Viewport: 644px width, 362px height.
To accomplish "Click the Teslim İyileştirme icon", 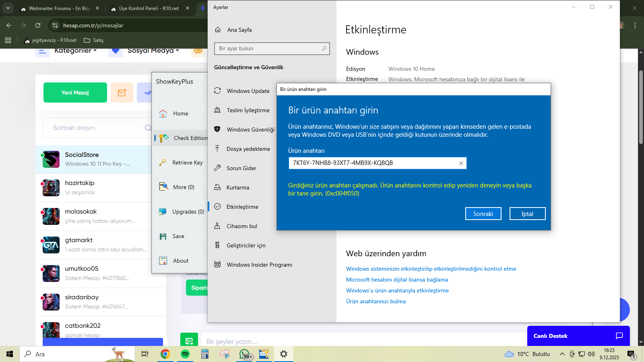I will [217, 110].
